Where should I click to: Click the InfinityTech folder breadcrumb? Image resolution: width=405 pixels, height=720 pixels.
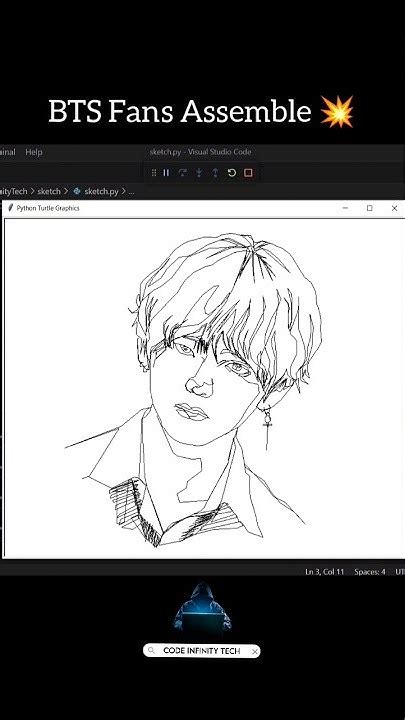coord(14,191)
